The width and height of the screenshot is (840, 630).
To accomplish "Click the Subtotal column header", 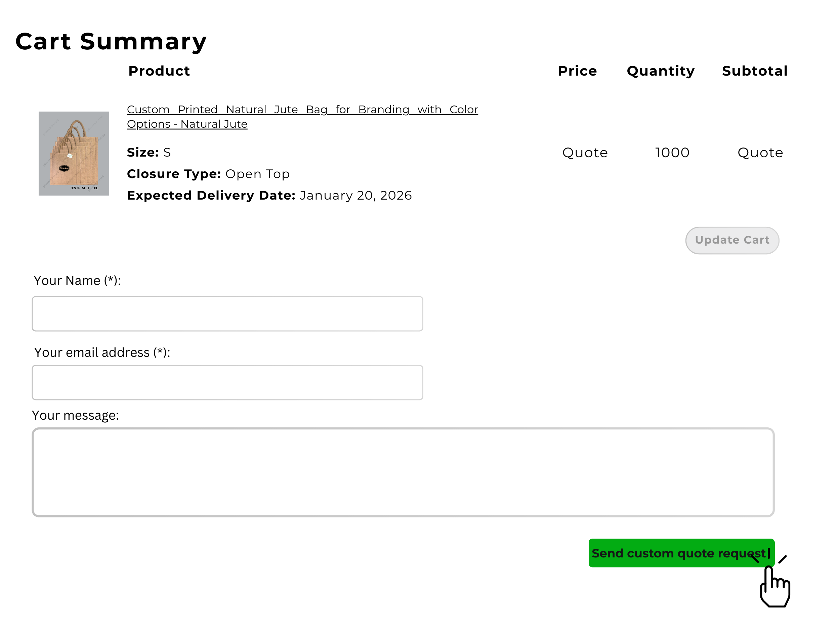I will click(755, 71).
